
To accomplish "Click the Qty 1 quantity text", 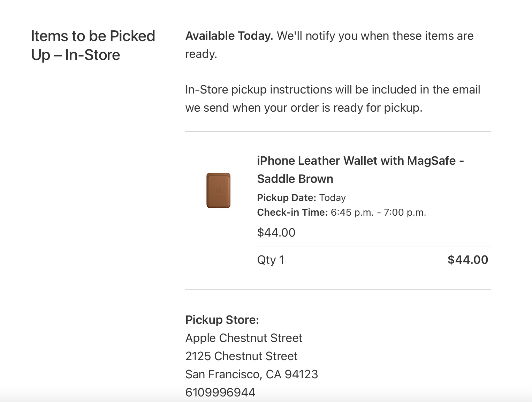I will point(271,260).
